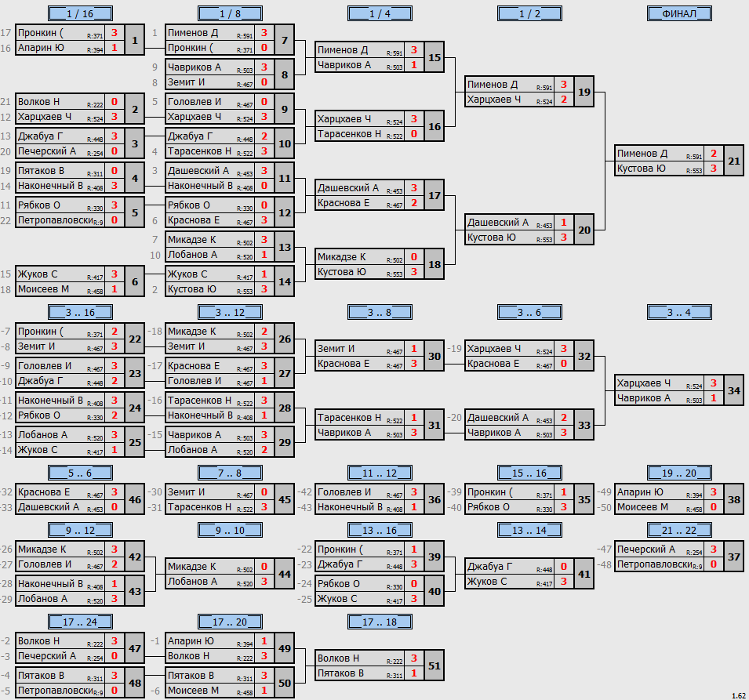749x700 pixels.
Task: Click the "17 .. 20" bracket header
Action: point(230,622)
